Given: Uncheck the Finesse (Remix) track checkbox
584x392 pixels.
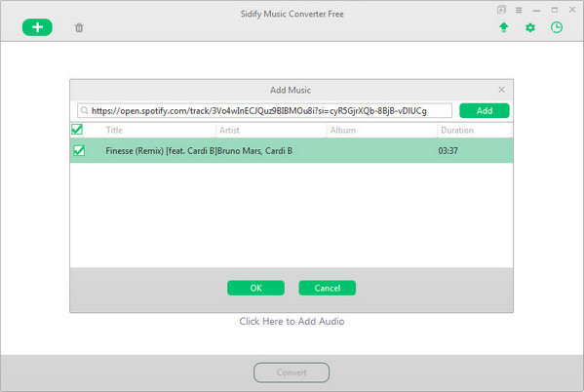Looking at the screenshot, I should tap(79, 150).
